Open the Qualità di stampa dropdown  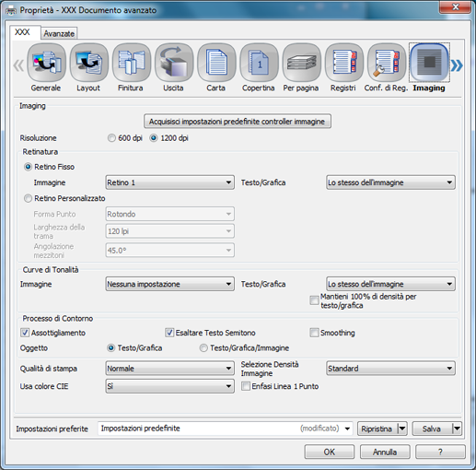click(x=170, y=369)
